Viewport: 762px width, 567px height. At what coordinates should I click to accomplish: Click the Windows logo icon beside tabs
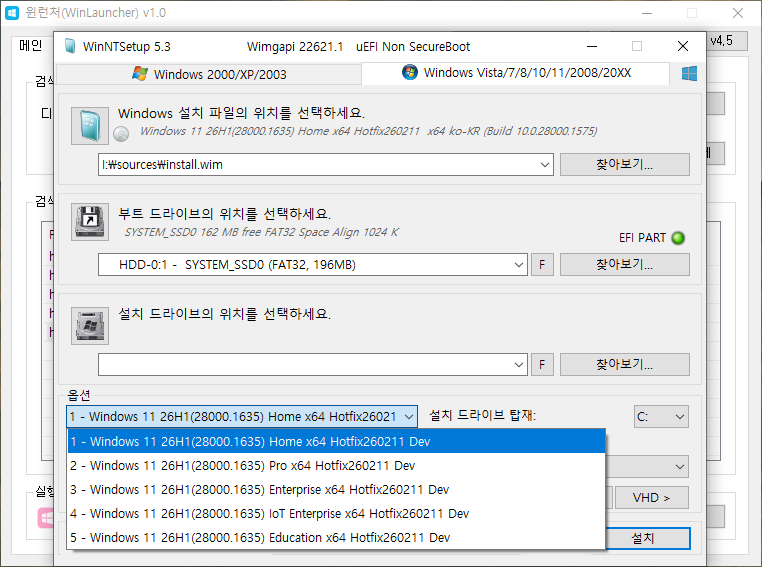pyautogui.click(x=689, y=73)
